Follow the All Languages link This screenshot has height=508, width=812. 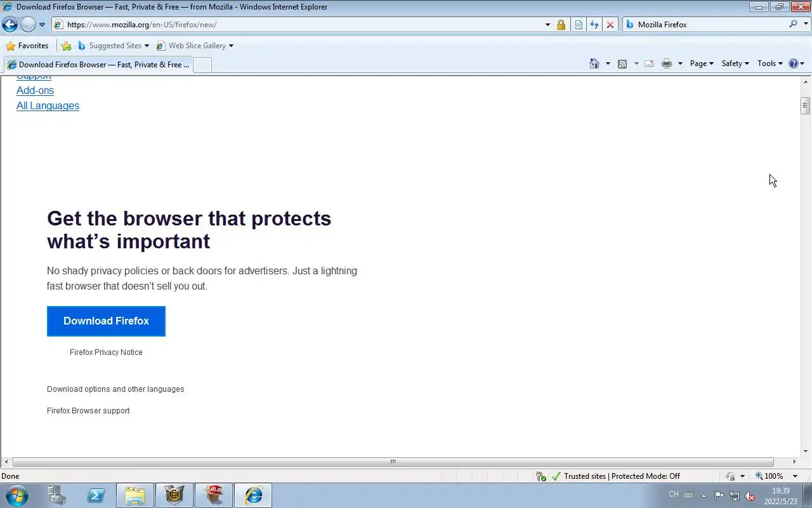pos(48,105)
